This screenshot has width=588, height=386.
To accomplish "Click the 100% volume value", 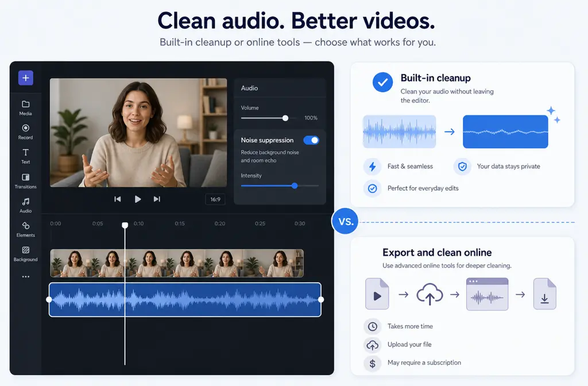I will tap(311, 118).
